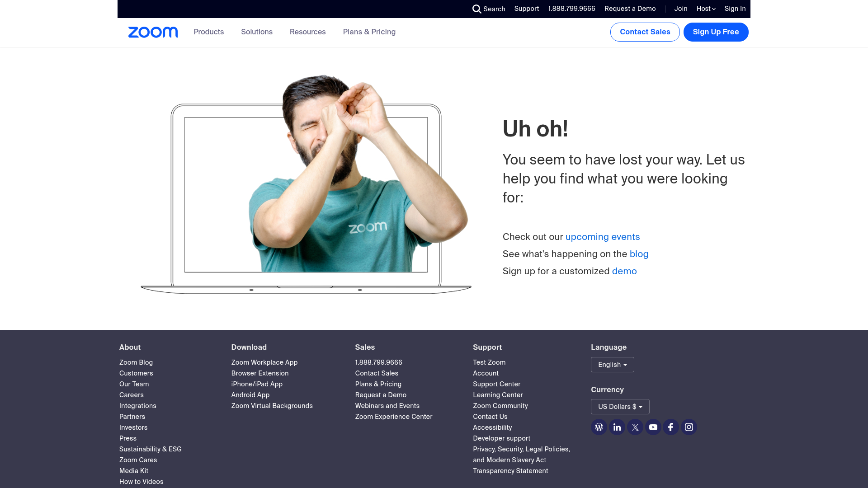The image size is (868, 488).
Task: Click the Contact Sales button
Action: pyautogui.click(x=645, y=32)
